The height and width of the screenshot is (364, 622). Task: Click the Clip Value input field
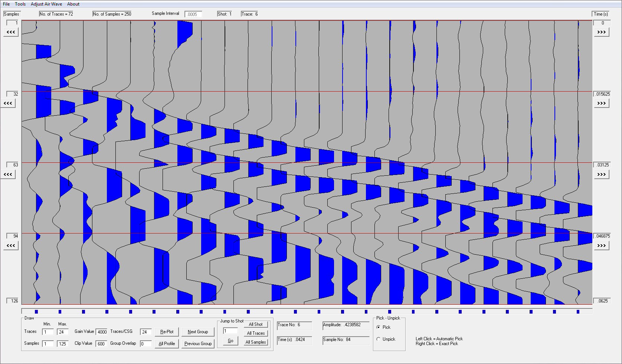pyautogui.click(x=102, y=344)
